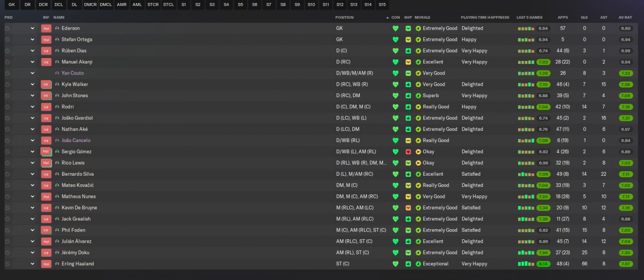644x280 pixels.
Task: Sort players by Position column
Action: pyautogui.click(x=345, y=18)
